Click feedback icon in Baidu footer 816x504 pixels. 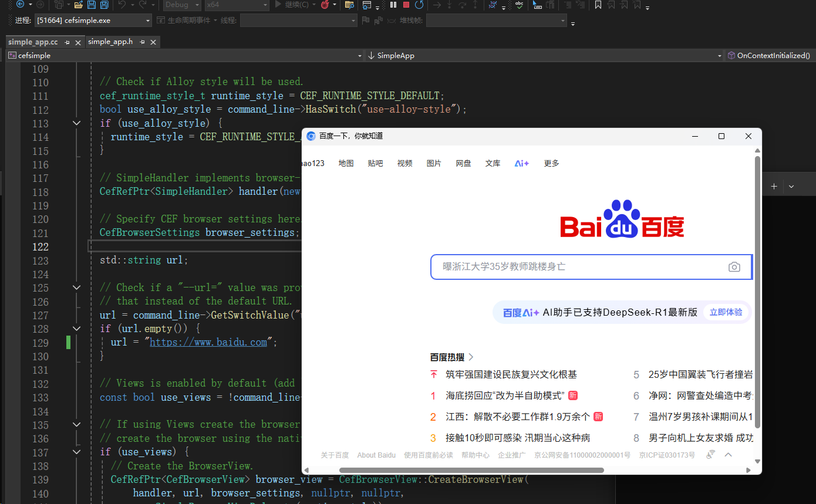(x=711, y=455)
